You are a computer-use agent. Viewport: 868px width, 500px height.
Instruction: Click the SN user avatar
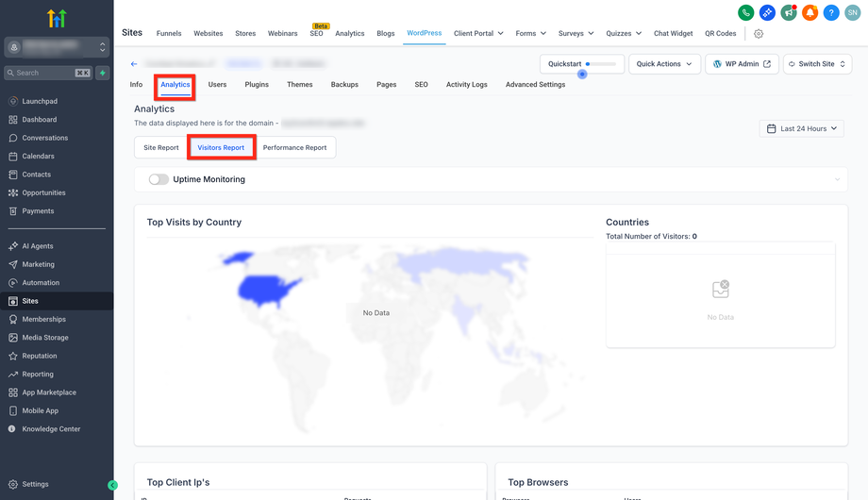click(852, 13)
